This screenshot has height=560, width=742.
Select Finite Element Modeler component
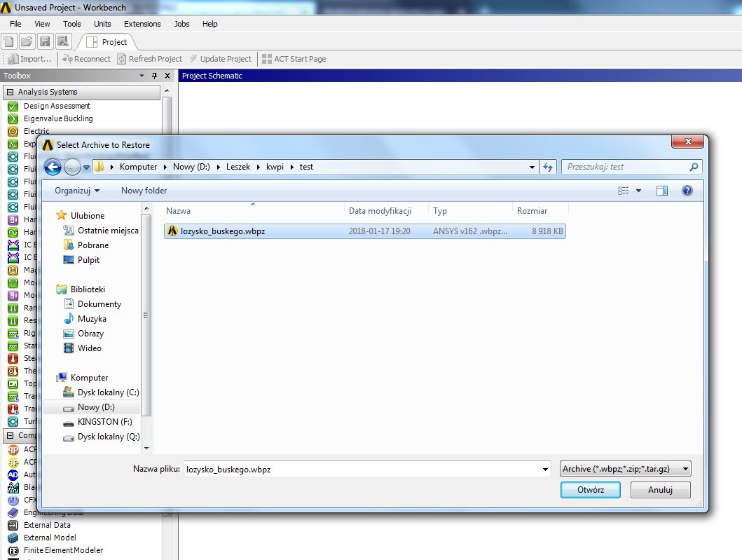pyautogui.click(x=63, y=550)
